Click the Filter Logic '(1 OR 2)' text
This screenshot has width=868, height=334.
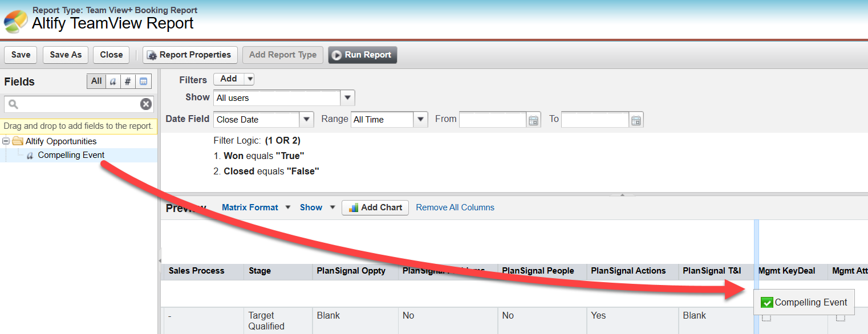(x=283, y=140)
